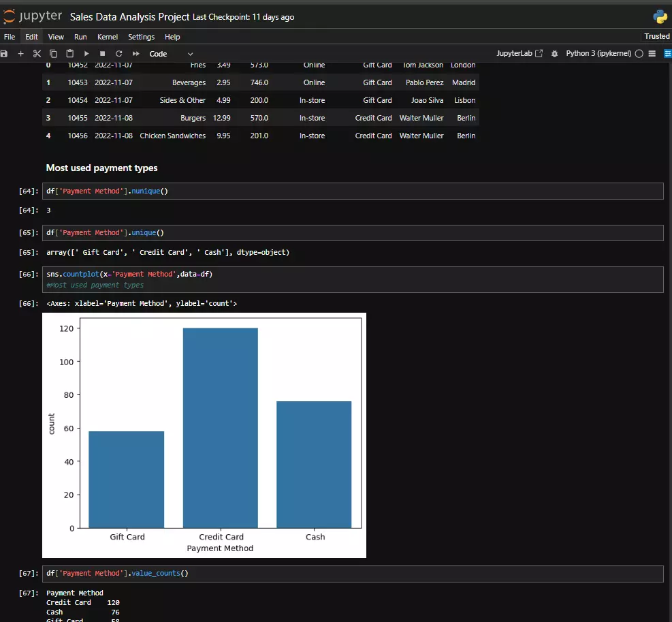This screenshot has width=672, height=622.
Task: Open the cell type Code dropdown
Action: click(x=171, y=54)
